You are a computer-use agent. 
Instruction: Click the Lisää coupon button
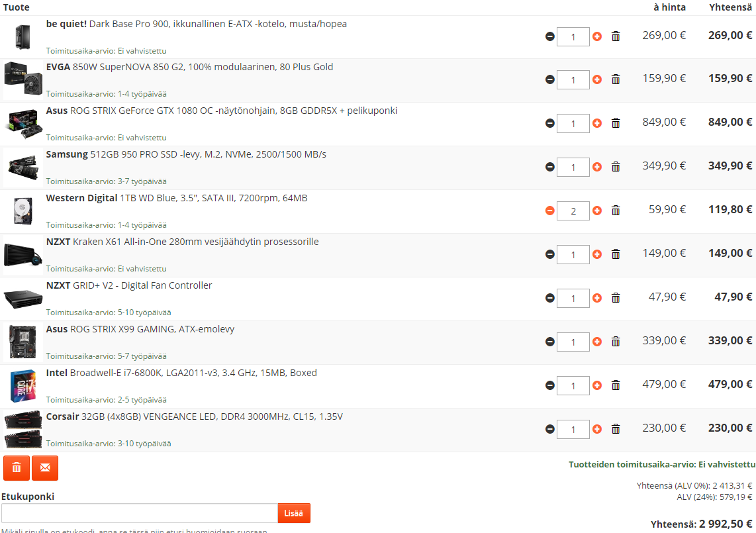pyautogui.click(x=294, y=513)
